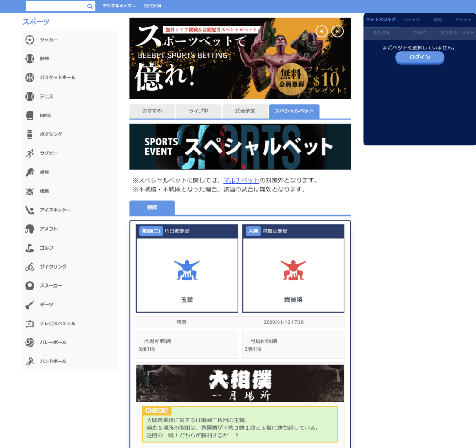The height and width of the screenshot is (448, 476).
Task: Click the yellow CHECK! label
Action: click(x=156, y=411)
